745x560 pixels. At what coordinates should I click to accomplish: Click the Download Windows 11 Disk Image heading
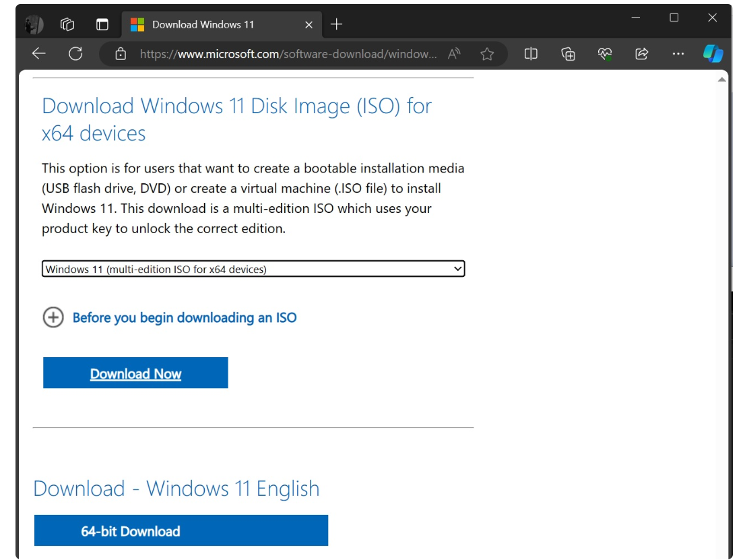[236, 119]
